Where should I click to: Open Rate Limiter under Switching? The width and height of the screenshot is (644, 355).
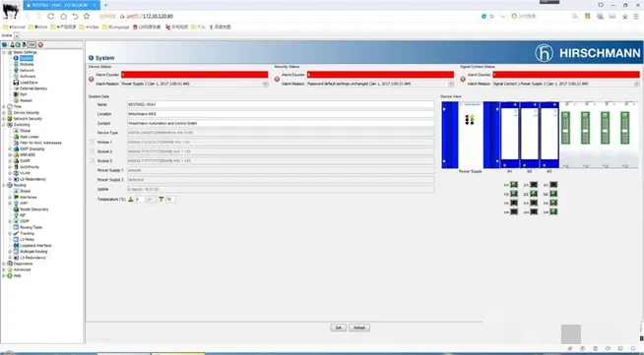[30, 137]
